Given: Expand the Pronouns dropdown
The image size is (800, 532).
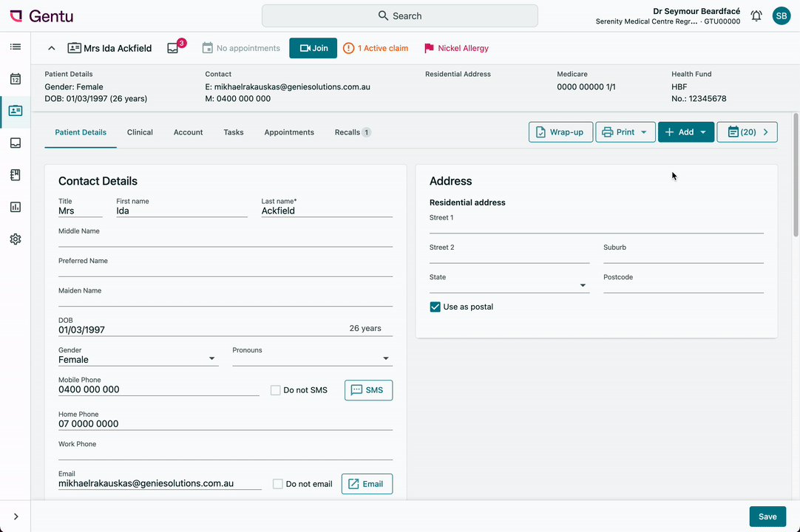Looking at the screenshot, I should tap(312, 359).
